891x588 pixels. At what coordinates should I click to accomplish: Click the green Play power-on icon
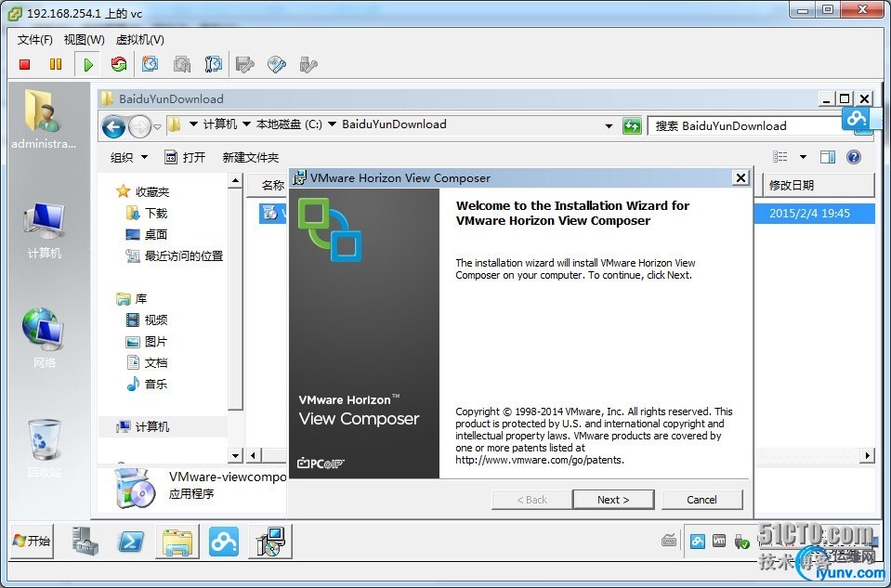pyautogui.click(x=87, y=64)
